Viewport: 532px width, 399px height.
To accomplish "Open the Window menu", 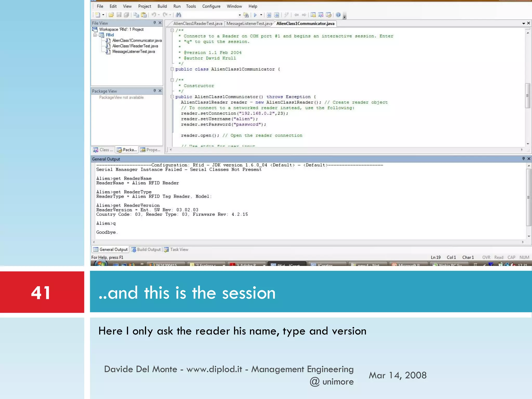I will point(234,6).
